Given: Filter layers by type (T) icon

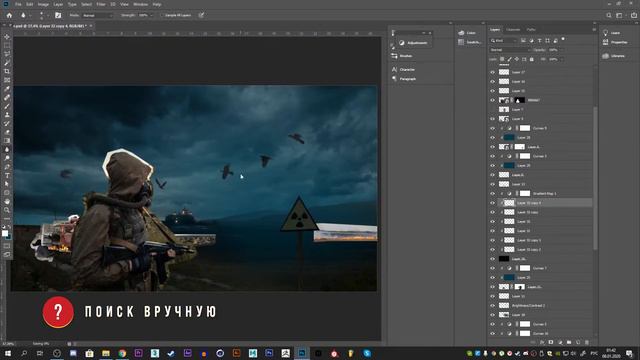Looking at the screenshot, I should coord(540,40).
